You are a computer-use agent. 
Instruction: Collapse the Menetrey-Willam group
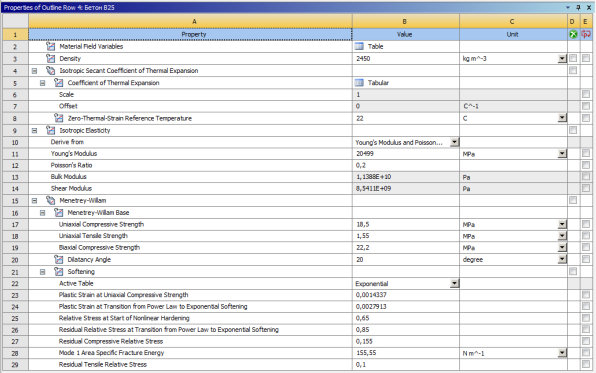click(35, 200)
